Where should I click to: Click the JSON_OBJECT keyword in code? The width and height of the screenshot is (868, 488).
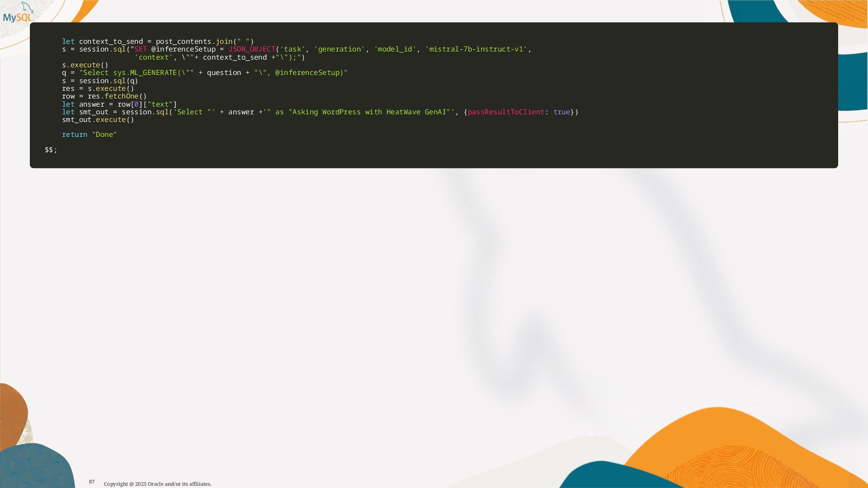click(252, 49)
